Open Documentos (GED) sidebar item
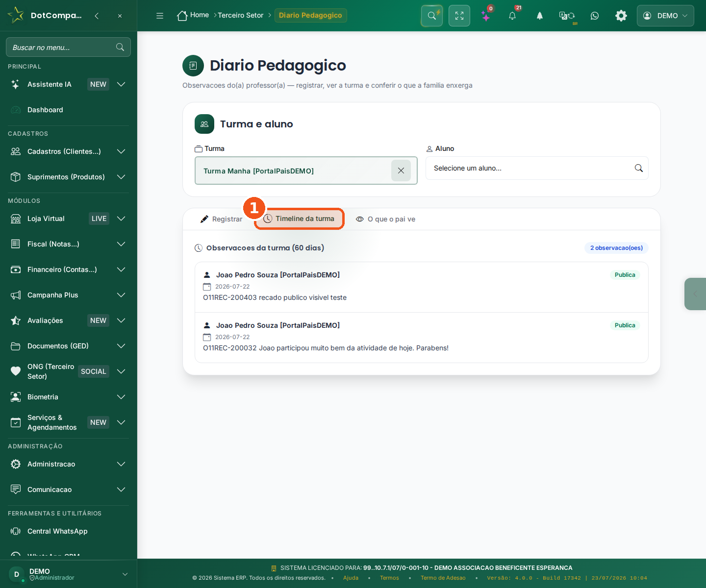Image resolution: width=706 pixels, height=588 pixels. pos(68,346)
